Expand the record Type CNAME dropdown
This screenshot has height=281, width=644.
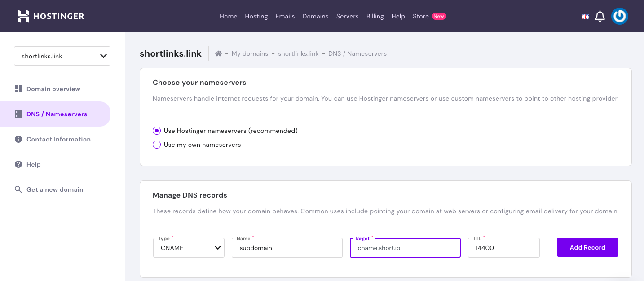click(189, 248)
